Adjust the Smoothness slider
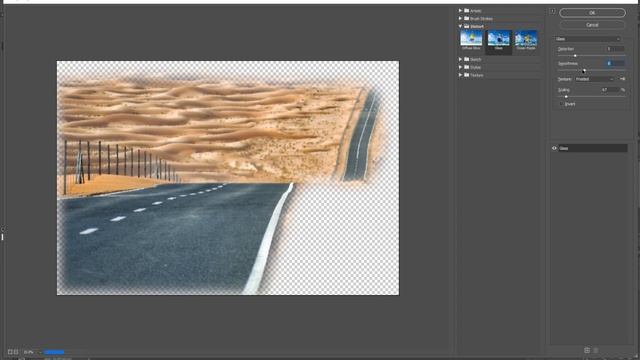Screen dimensions: 640x360 pyautogui.click(x=584, y=71)
